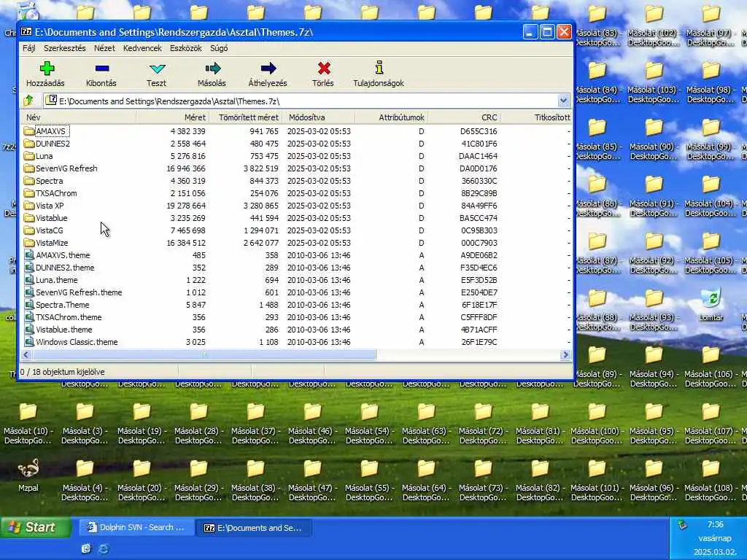Click Másolat (108) desktop folder
747x560 pixels.
[x=711, y=481]
